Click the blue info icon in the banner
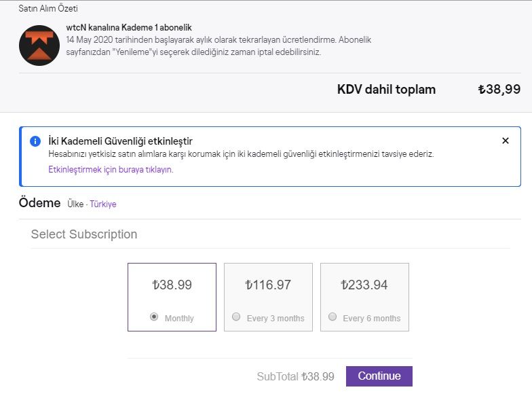Screen dimensions: 532x413 point(35,141)
